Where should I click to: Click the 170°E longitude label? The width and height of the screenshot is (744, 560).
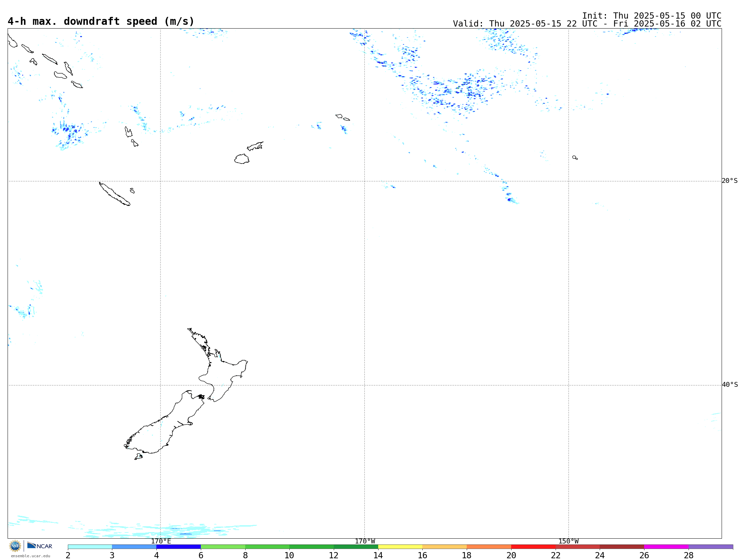(x=161, y=541)
